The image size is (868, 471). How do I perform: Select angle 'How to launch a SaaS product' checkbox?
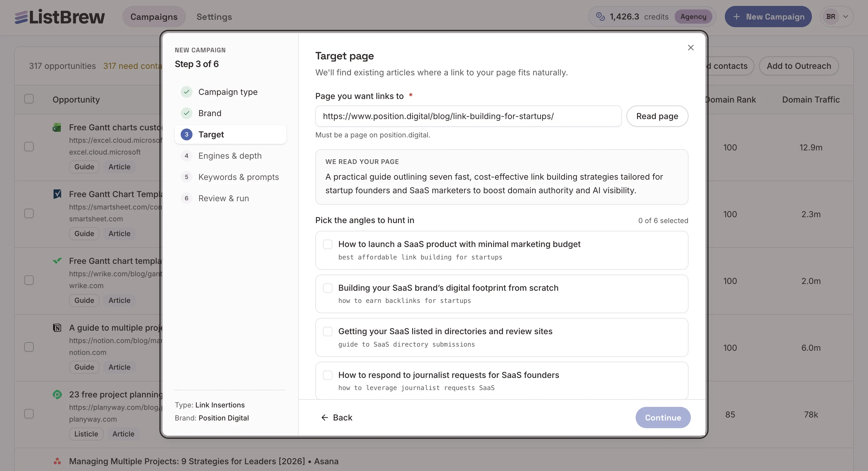click(x=327, y=244)
